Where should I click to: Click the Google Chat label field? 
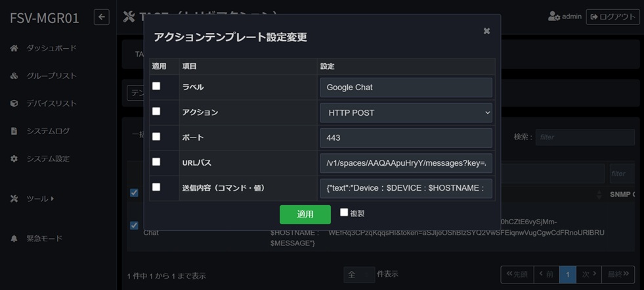pos(406,87)
